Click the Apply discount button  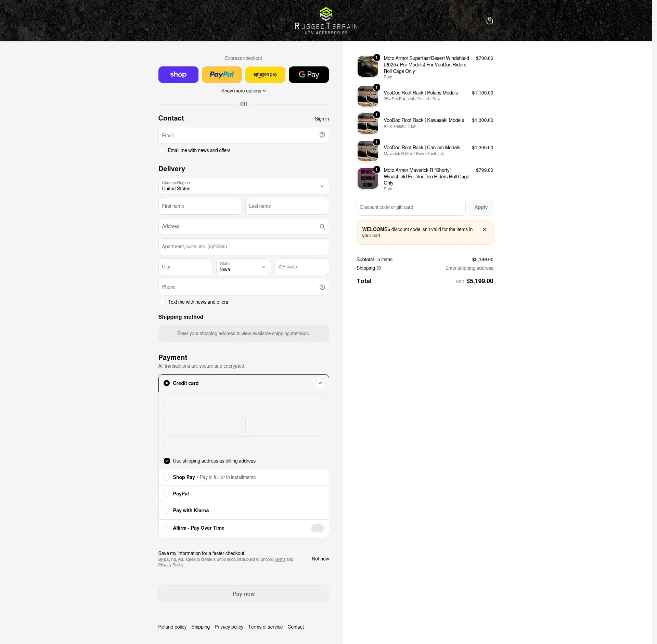pos(481,207)
